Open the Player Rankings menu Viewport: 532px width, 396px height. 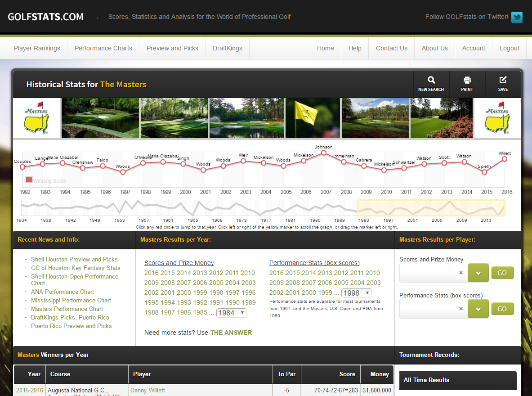[x=37, y=48]
